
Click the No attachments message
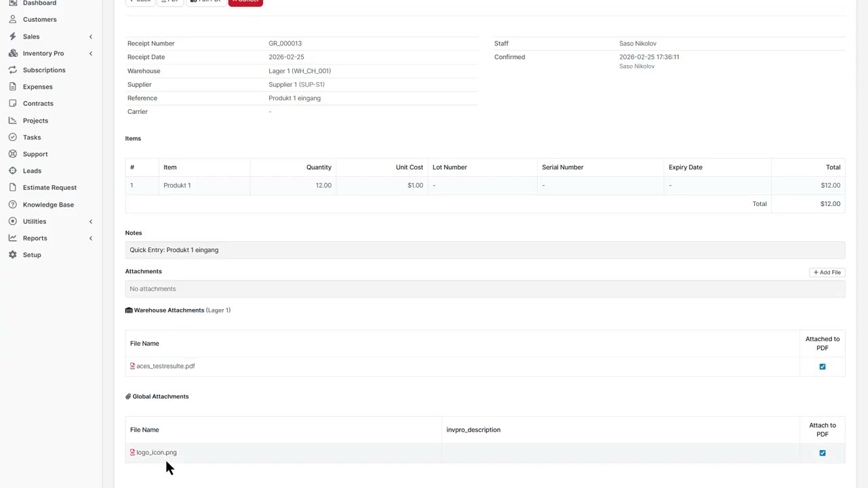click(153, 289)
